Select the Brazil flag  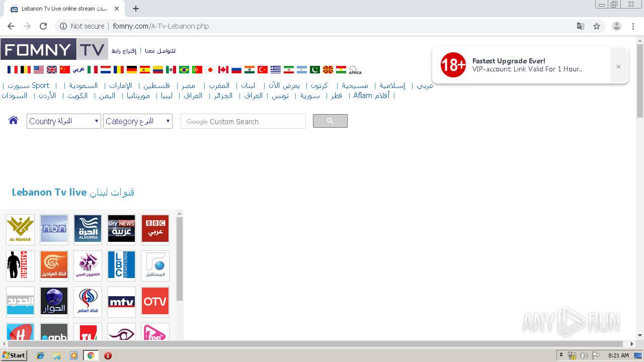pyautogui.click(x=184, y=70)
